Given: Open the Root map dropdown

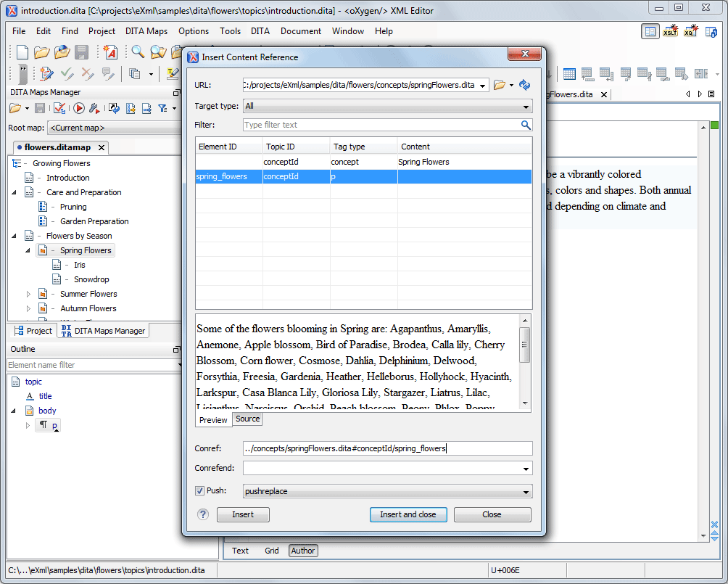Looking at the screenshot, I should 115,128.
